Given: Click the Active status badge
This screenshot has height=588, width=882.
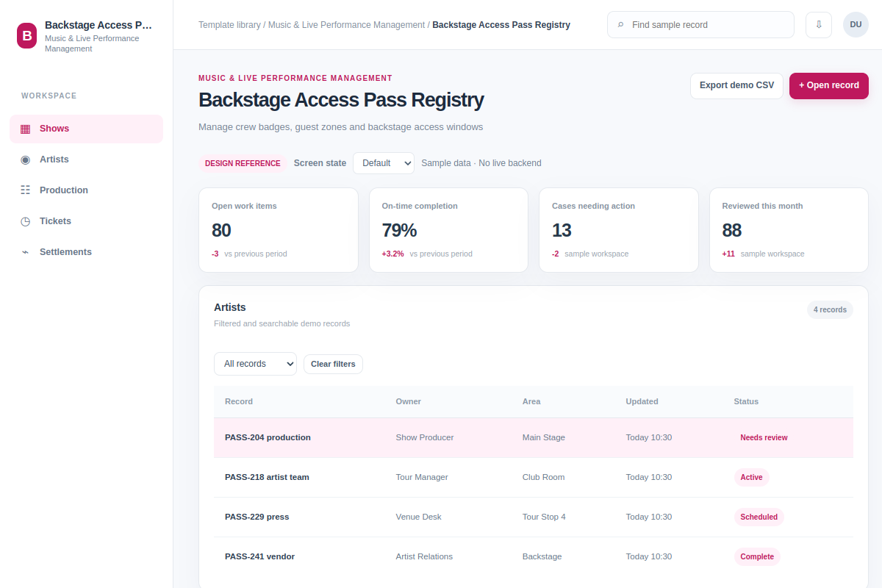Looking at the screenshot, I should click(x=751, y=477).
